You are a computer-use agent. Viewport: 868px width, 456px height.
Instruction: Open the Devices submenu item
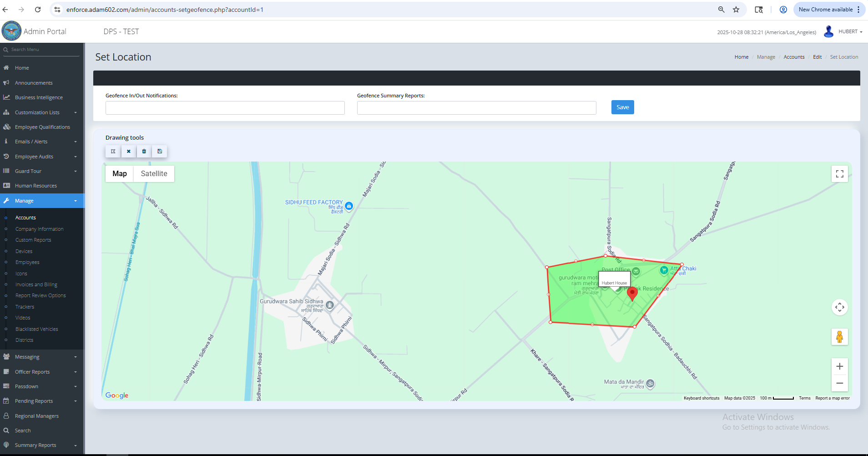pos(24,251)
